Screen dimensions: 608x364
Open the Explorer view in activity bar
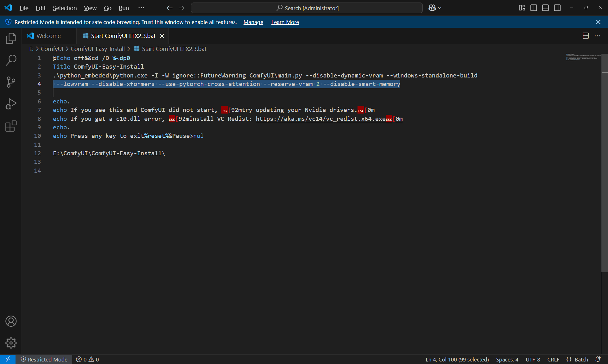(11, 38)
